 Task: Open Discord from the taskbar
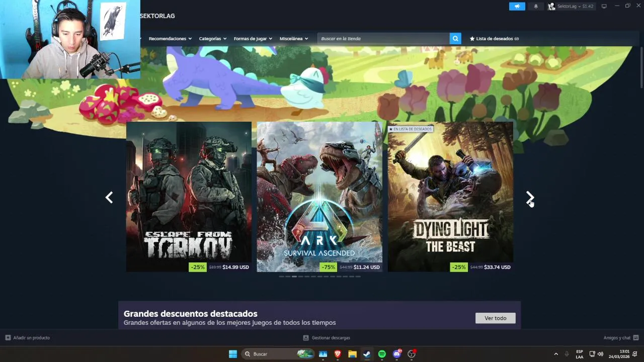click(x=397, y=354)
